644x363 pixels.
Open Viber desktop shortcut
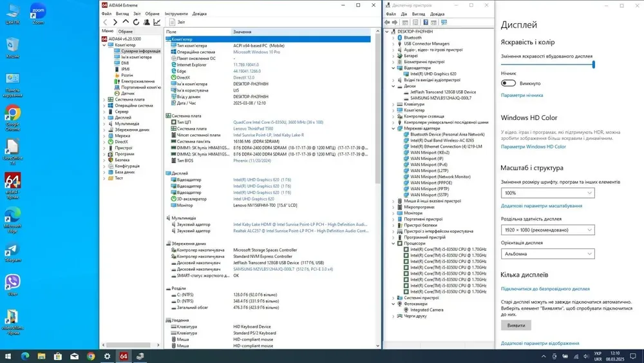coord(12,282)
